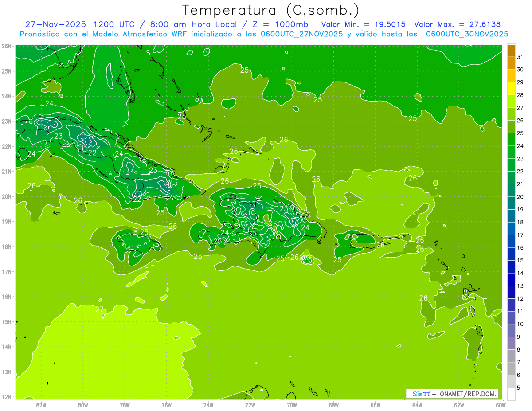This screenshot has width=532, height=411.
Task: Click the "64W" longitude axis label
Action: click(417, 405)
